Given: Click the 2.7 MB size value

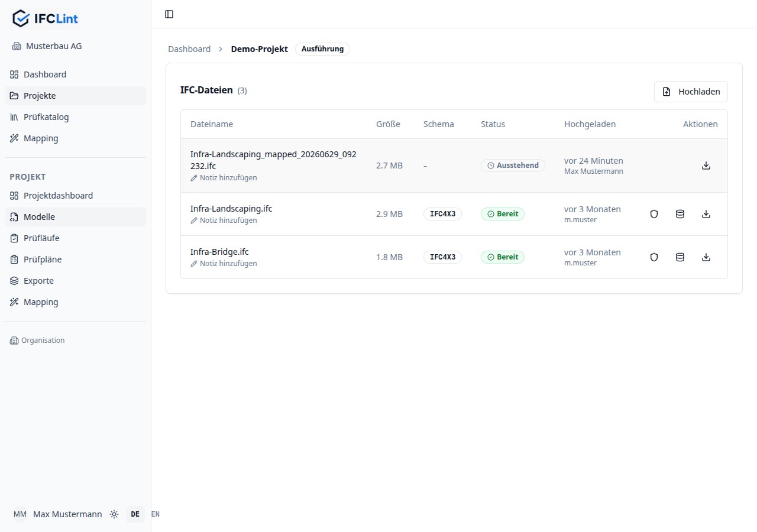Looking at the screenshot, I should pyautogui.click(x=389, y=166).
